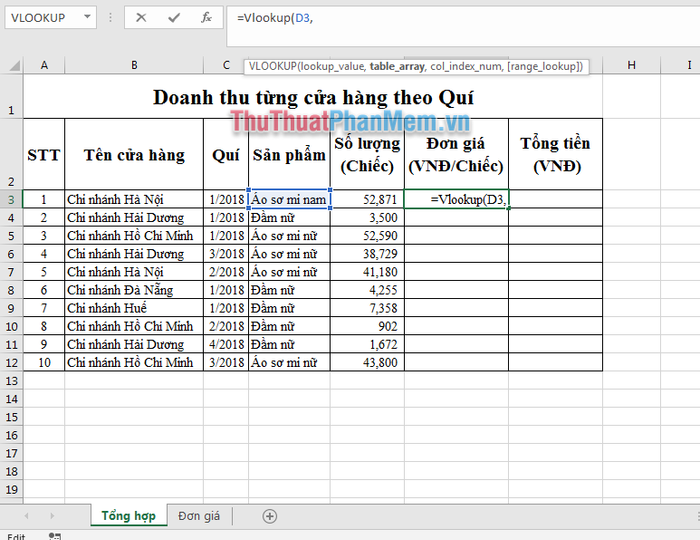This screenshot has width=700, height=540.
Task: Select column B header
Action: [x=134, y=65]
